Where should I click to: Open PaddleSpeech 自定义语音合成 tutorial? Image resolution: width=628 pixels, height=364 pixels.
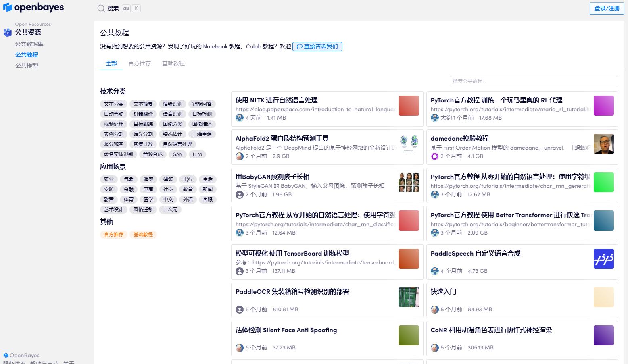(x=476, y=253)
